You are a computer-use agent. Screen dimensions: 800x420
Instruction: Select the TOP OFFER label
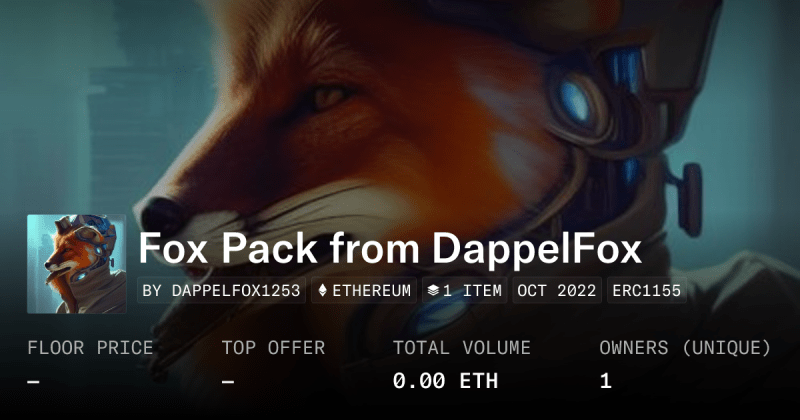tap(273, 348)
